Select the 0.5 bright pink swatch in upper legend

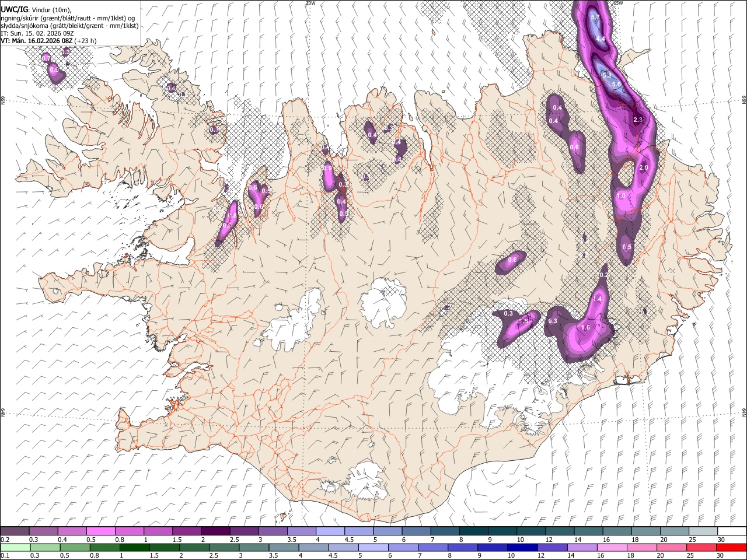click(100, 531)
